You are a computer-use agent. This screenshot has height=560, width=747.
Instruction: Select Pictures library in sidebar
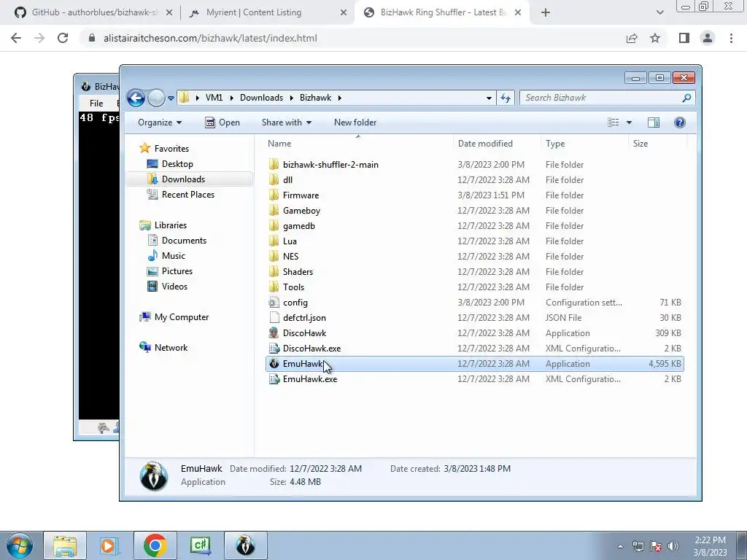[x=177, y=271]
